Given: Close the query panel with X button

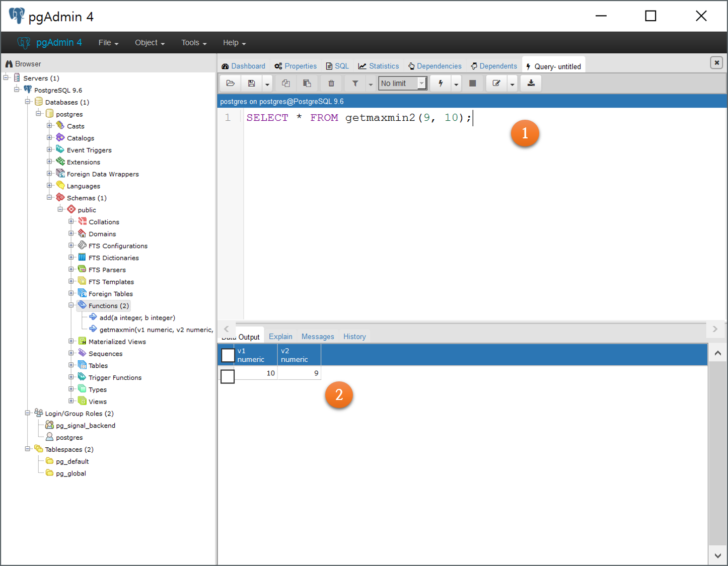Looking at the screenshot, I should click(716, 63).
